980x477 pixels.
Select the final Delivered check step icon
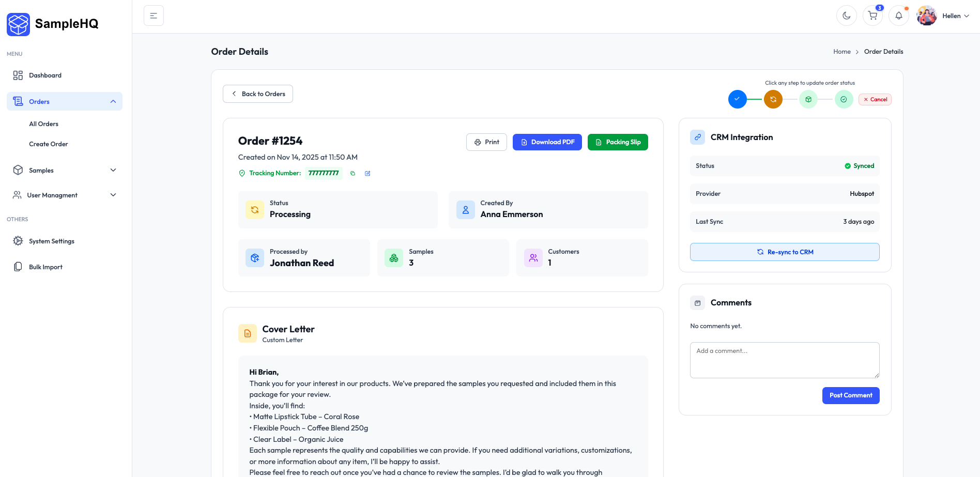pos(844,99)
